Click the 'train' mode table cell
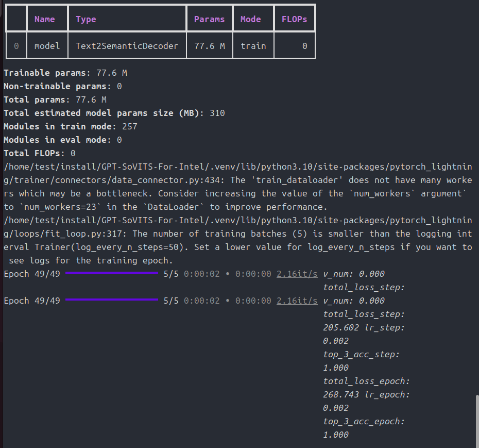The height and width of the screenshot is (448, 479). point(253,46)
